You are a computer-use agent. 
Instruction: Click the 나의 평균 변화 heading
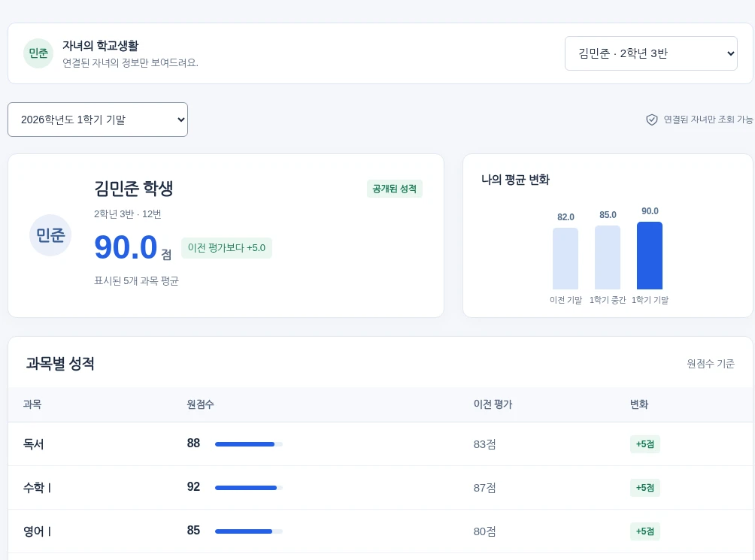[x=515, y=180]
